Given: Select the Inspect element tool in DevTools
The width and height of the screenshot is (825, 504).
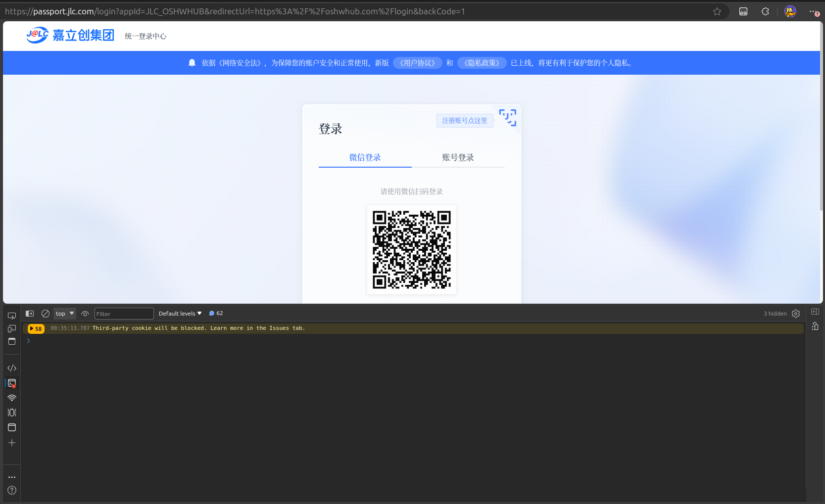Looking at the screenshot, I should coord(11,315).
